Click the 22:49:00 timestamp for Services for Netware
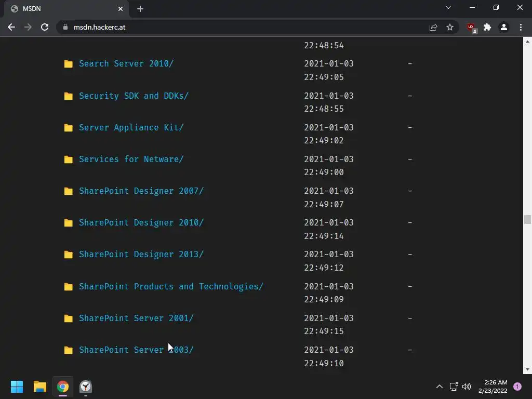 coord(324,172)
